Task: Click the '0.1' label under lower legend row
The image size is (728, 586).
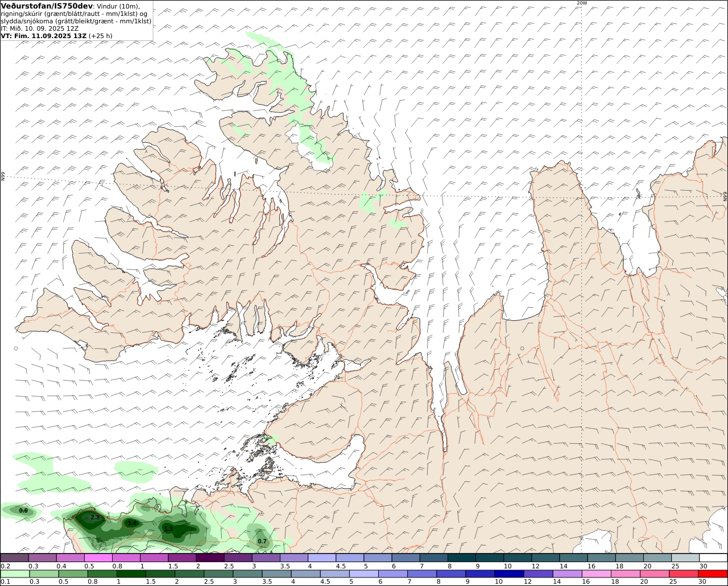Action: (5, 582)
